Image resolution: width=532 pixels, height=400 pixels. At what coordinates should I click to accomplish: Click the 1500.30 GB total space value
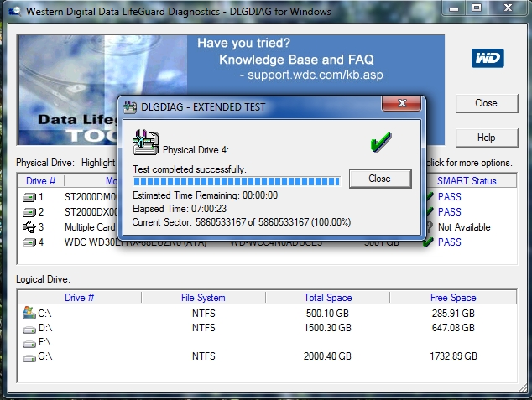(x=327, y=328)
